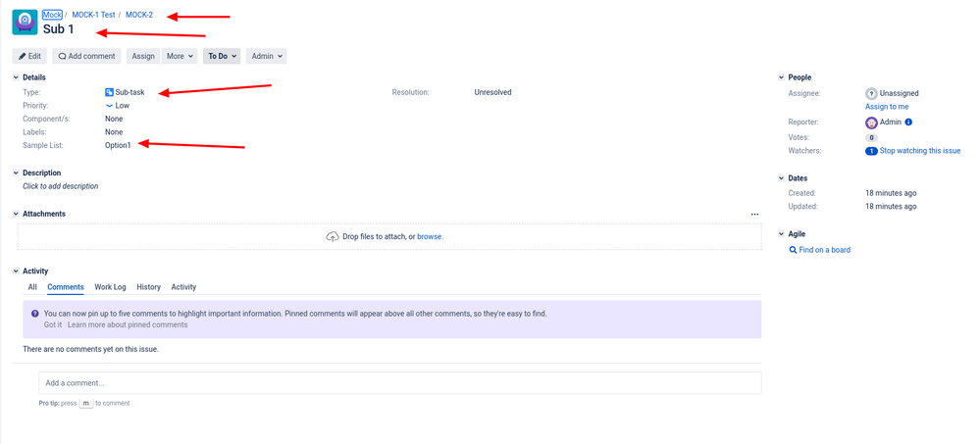Viewport: 980px width, 444px height.
Task: Show the History tab
Action: click(149, 287)
